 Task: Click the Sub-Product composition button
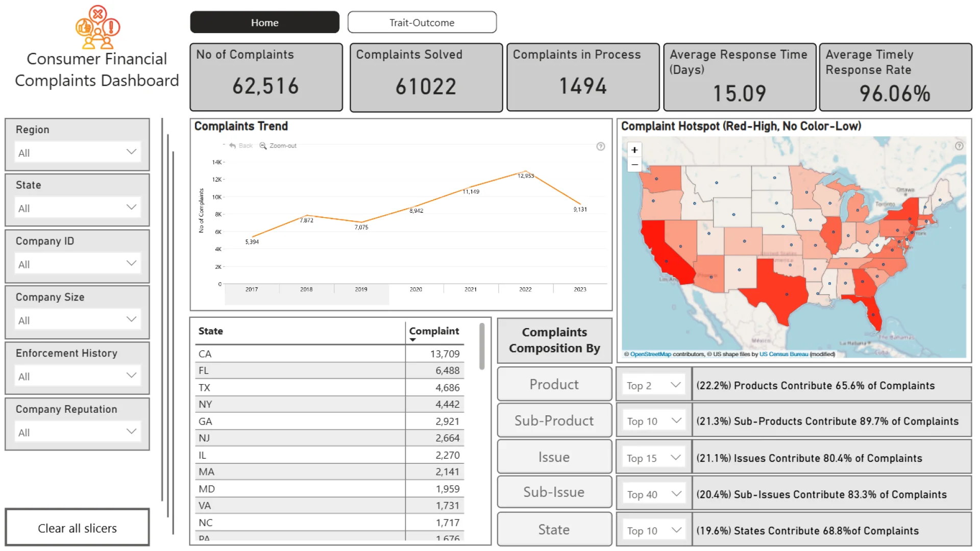tap(554, 420)
